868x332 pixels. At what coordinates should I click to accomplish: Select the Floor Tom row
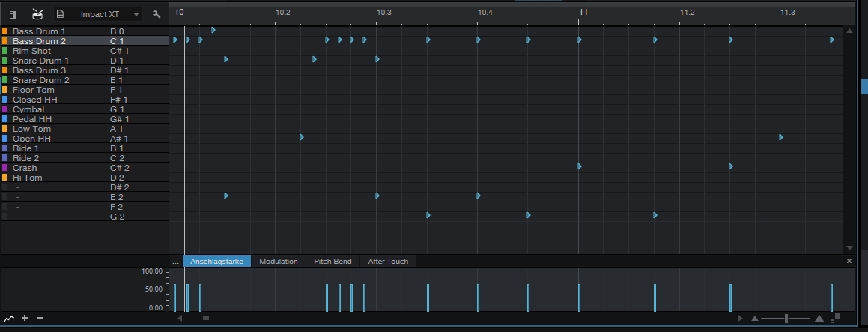point(85,90)
